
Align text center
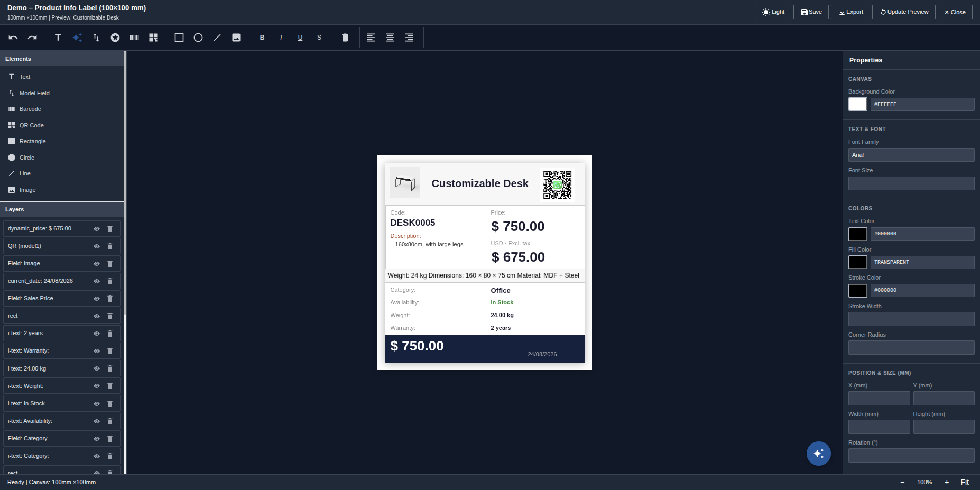(390, 38)
